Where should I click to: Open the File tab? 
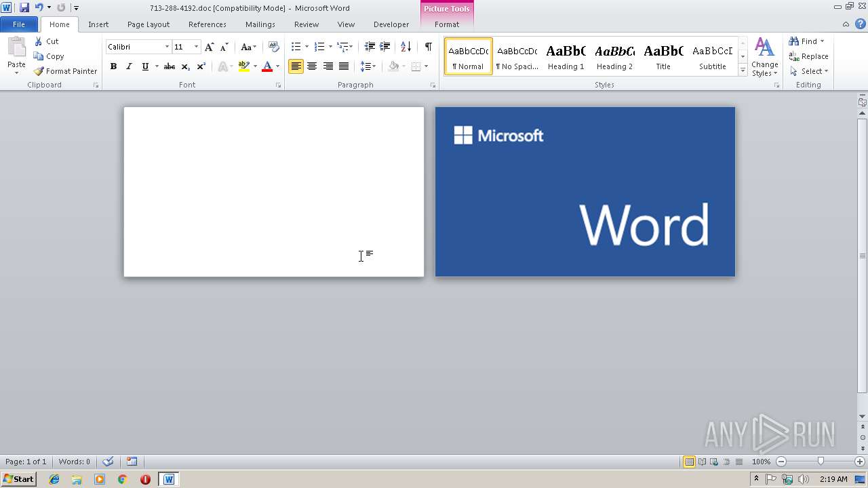tap(19, 24)
